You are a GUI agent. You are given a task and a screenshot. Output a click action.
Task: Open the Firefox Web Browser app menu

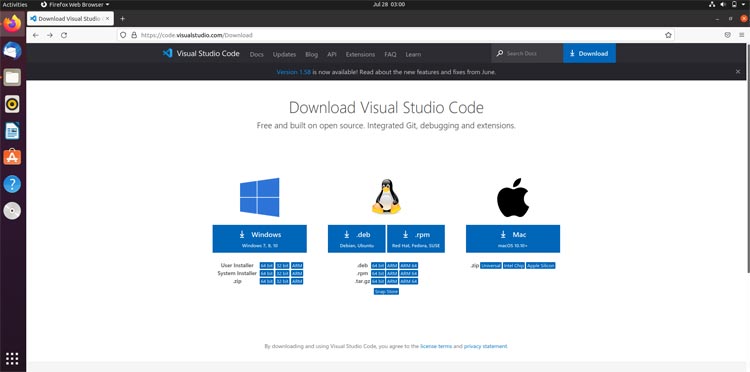click(75, 4)
